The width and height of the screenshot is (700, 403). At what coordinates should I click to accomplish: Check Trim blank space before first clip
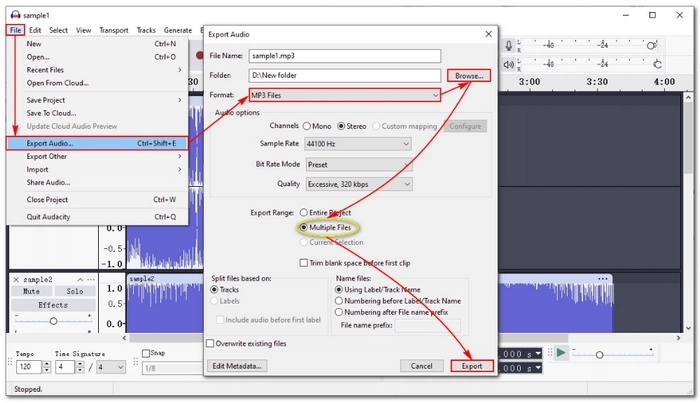click(355, 263)
